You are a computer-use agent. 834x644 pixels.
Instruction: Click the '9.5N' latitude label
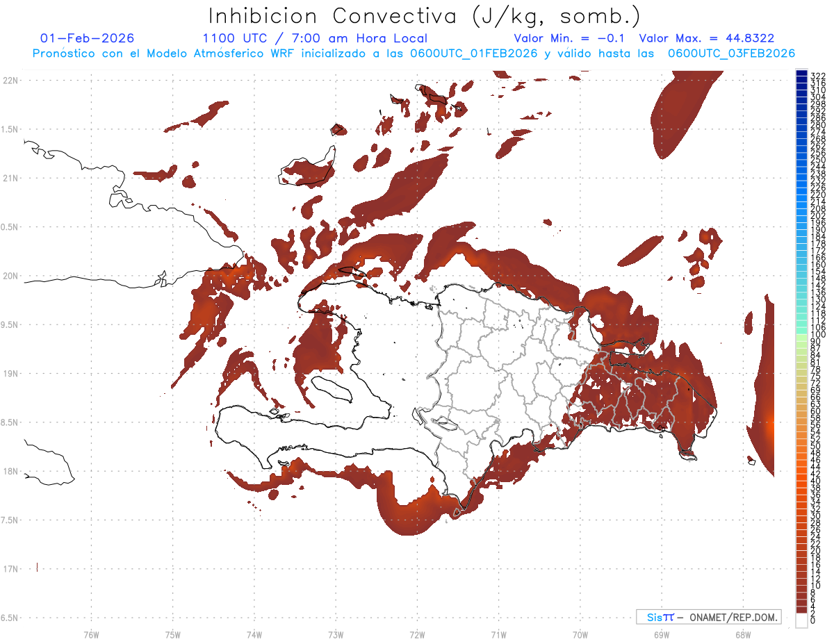pos(10,325)
